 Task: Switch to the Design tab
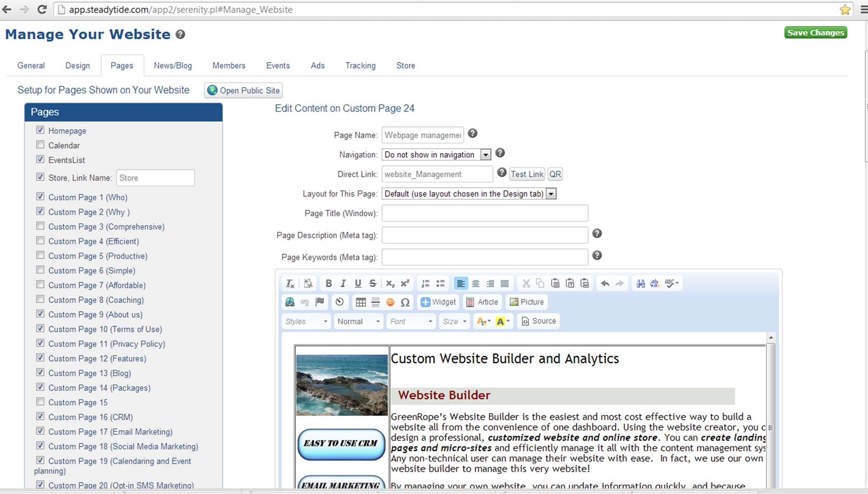click(77, 65)
